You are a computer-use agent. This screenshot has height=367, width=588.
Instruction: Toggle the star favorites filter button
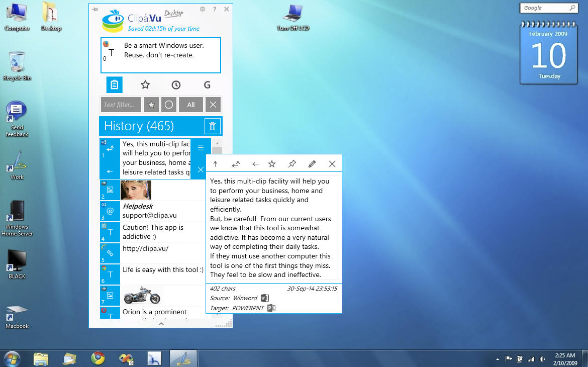tap(151, 105)
